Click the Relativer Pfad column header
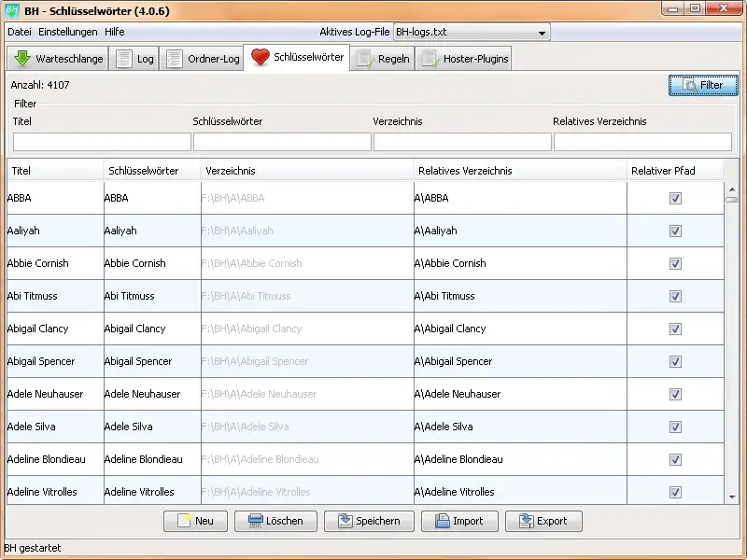Screen dimensions: 747x560 (x=675, y=171)
